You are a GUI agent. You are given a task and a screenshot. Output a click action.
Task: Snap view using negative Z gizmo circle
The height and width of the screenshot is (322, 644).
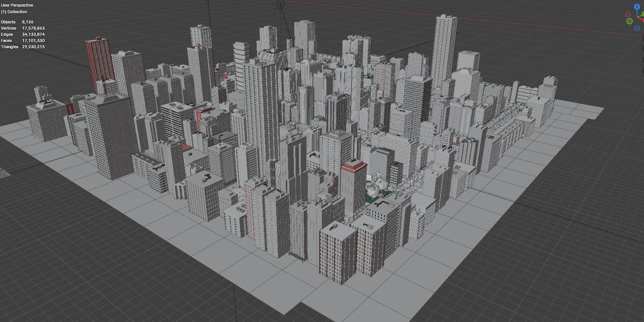click(637, 28)
